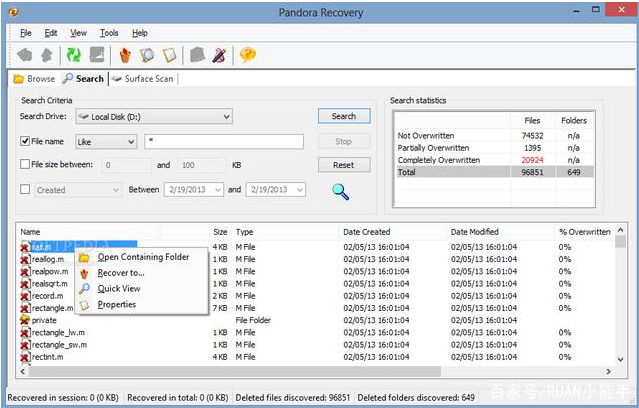Click the deleted file icon for record.m
The height and width of the screenshot is (408, 639).
[25, 296]
